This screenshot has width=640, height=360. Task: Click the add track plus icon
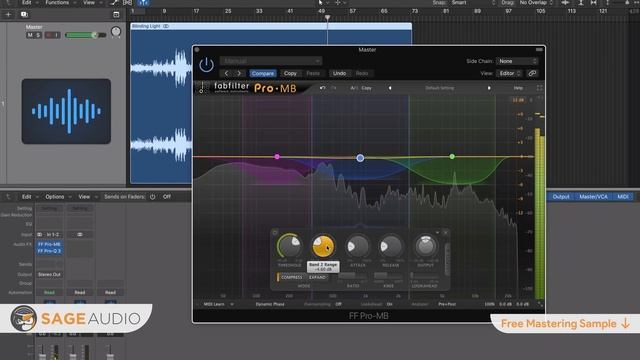click(x=8, y=15)
